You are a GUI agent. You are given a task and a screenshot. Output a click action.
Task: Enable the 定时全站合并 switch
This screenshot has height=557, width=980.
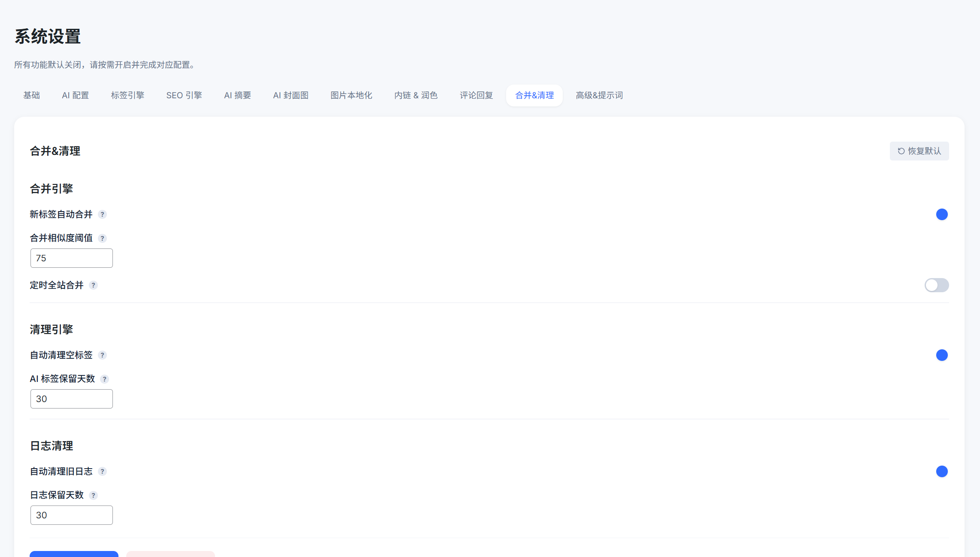tap(937, 285)
